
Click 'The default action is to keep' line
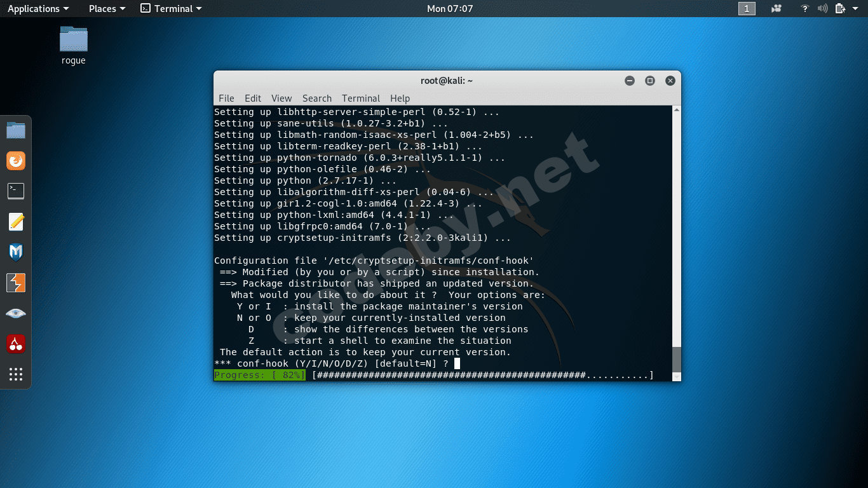pyautogui.click(x=365, y=352)
